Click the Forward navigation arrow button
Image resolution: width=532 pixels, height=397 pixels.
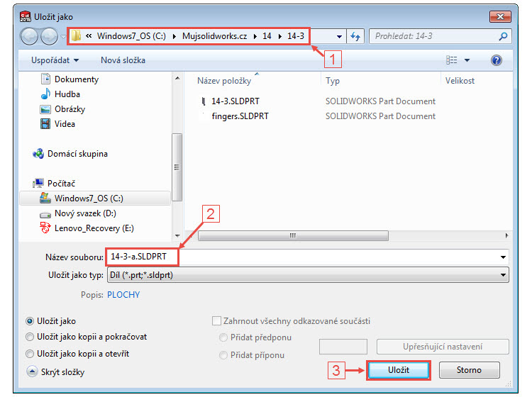49,36
